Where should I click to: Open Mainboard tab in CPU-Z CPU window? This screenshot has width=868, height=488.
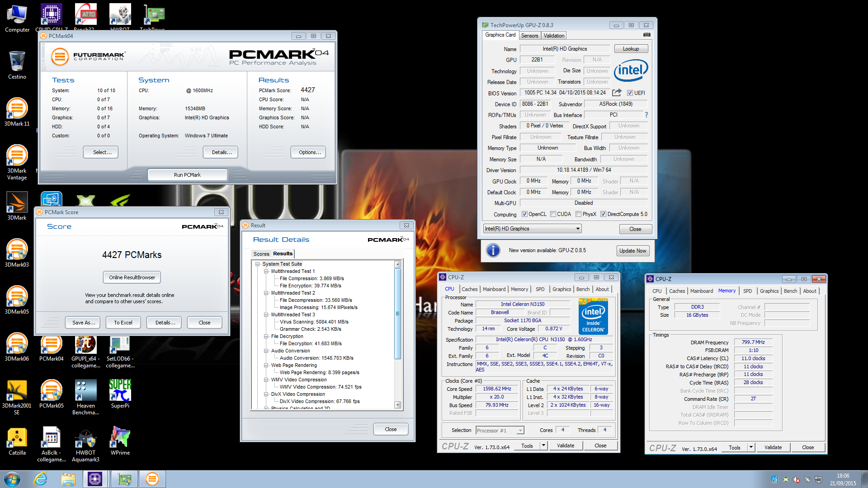point(494,289)
